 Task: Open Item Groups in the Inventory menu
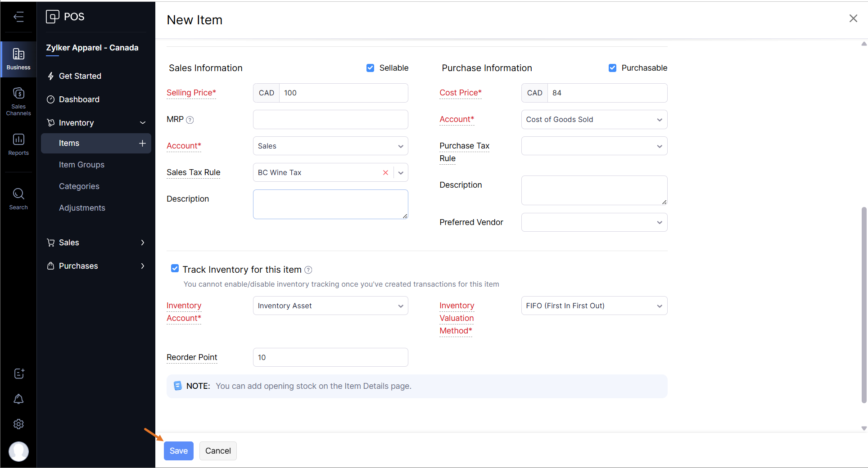click(x=81, y=165)
